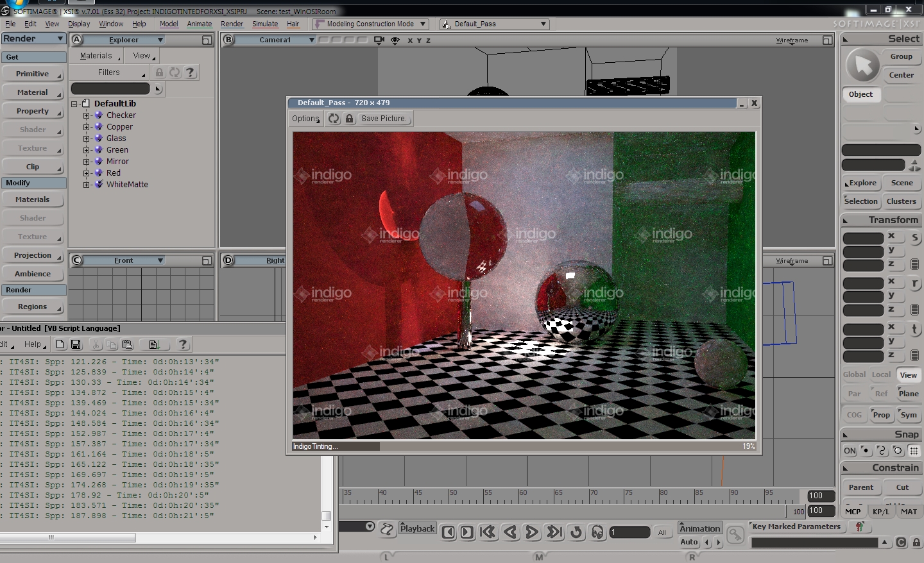Click the snap to curve icon
Screen dimensions: 924x563
pyautogui.click(x=882, y=451)
